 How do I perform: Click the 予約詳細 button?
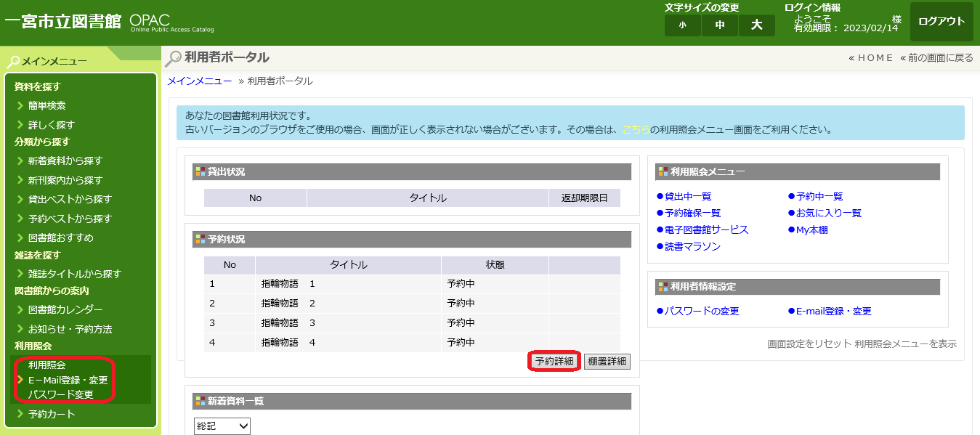(554, 361)
